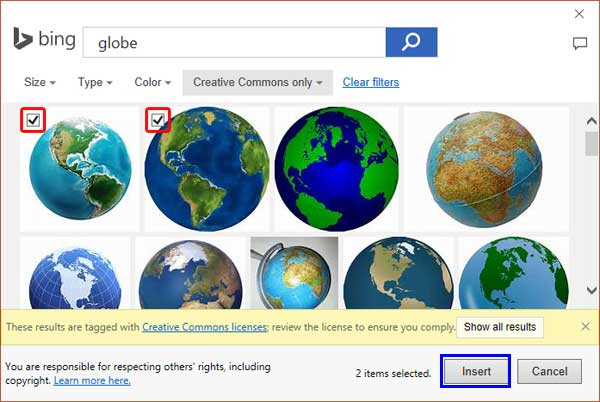Image resolution: width=600 pixels, height=402 pixels.
Task: Uncheck the second globe image checkbox
Action: (x=158, y=121)
